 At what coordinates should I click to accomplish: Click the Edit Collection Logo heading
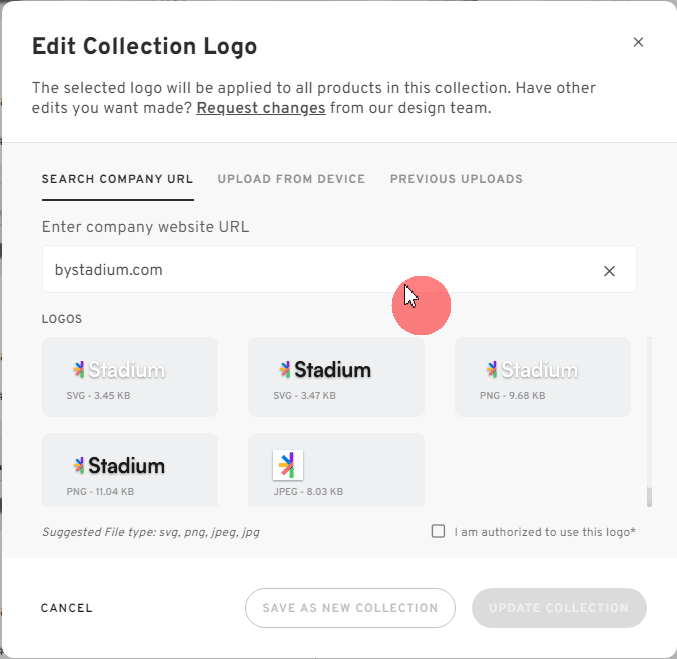coord(145,47)
